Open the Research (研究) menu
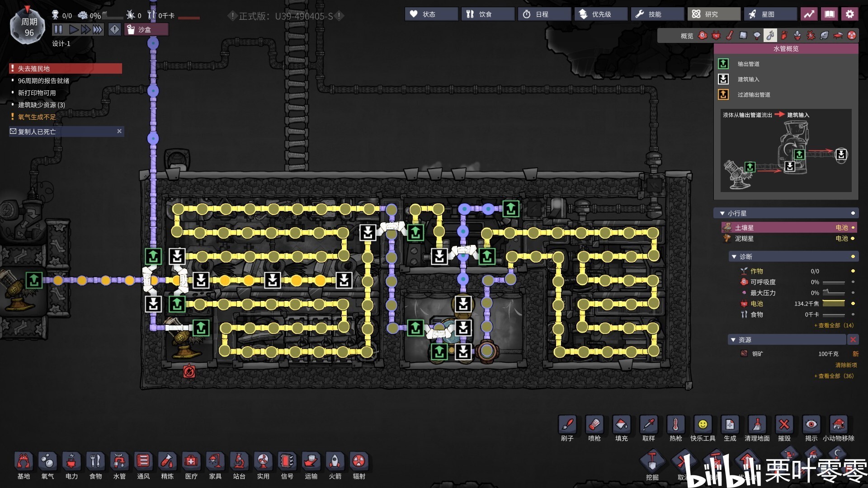The image size is (868, 488). pyautogui.click(x=714, y=14)
